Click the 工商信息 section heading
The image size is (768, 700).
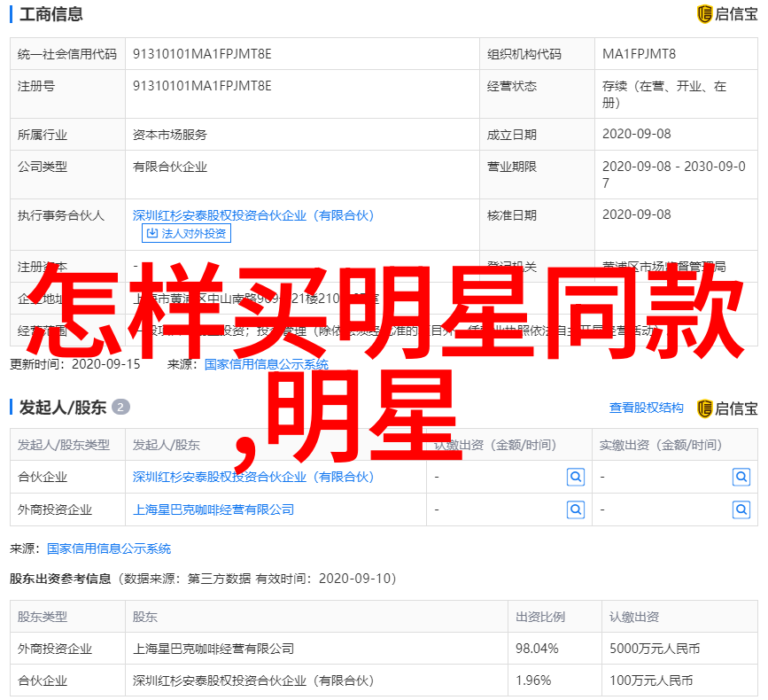click(x=51, y=13)
